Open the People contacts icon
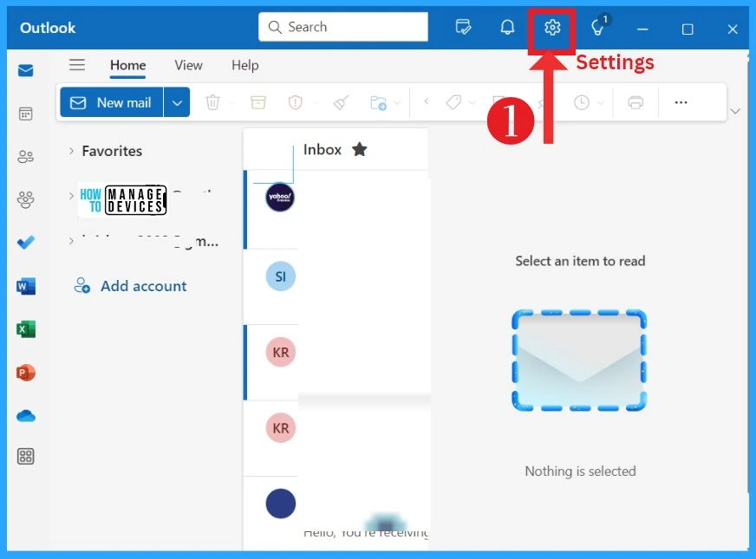Image resolution: width=756 pixels, height=559 pixels. pyautogui.click(x=25, y=157)
